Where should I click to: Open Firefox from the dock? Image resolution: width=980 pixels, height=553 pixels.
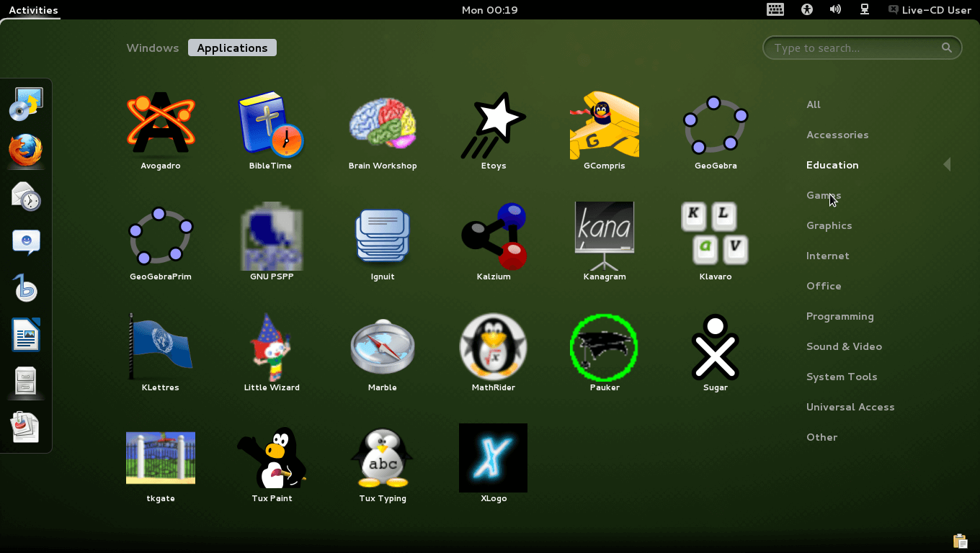click(x=26, y=151)
